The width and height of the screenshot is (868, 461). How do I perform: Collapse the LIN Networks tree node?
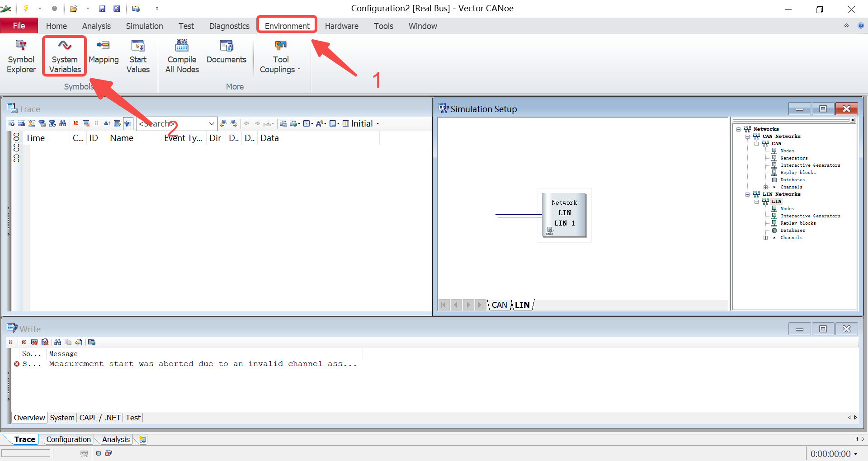pos(747,194)
